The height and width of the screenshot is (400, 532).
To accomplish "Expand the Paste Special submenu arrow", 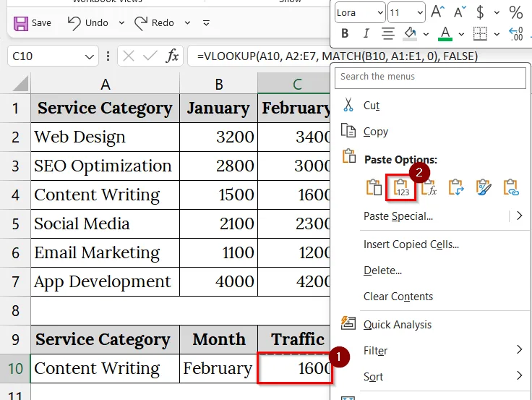I will pos(520,216).
